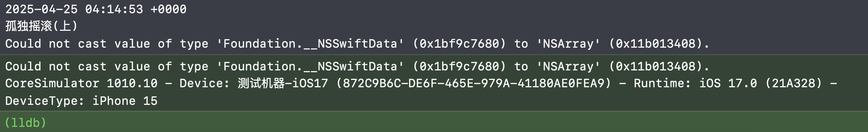The width and height of the screenshot is (868, 132).
Task: Click the device UUID 872C9B6C-DE6F-465E-979A-41180AE0FEA9
Action: tap(473, 83)
